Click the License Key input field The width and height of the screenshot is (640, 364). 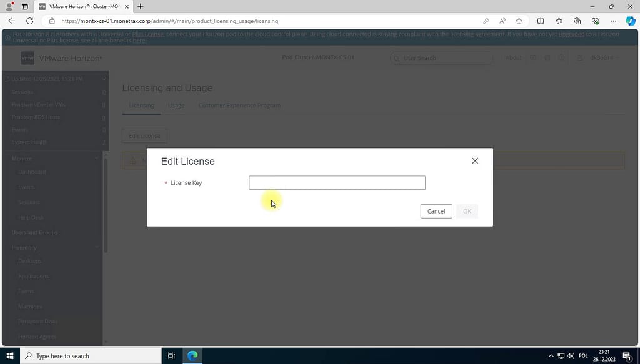click(337, 183)
